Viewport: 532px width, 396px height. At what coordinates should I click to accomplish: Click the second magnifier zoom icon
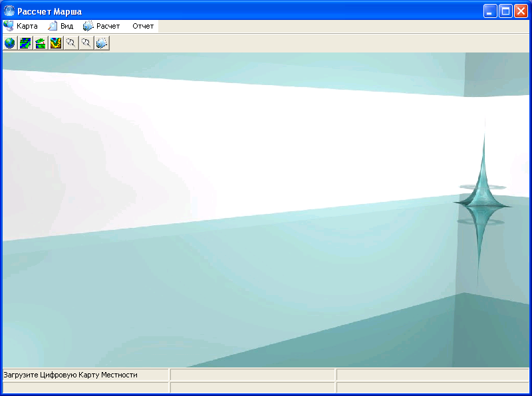86,43
